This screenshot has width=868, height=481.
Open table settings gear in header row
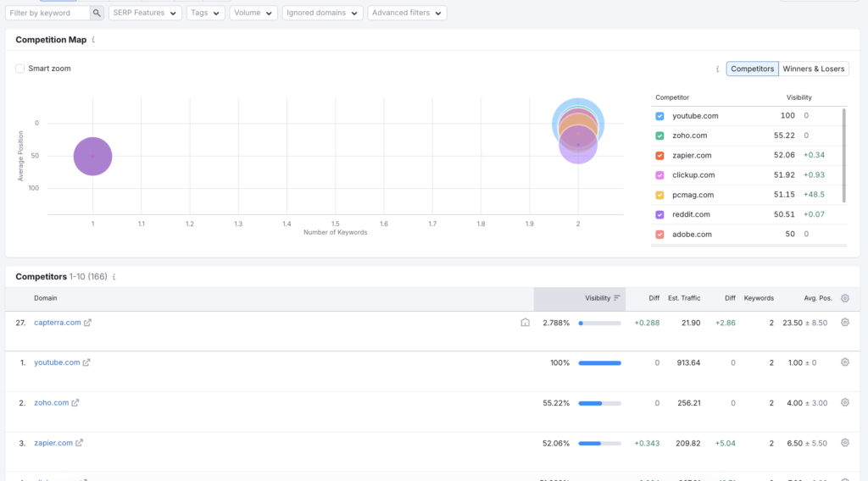(x=845, y=298)
